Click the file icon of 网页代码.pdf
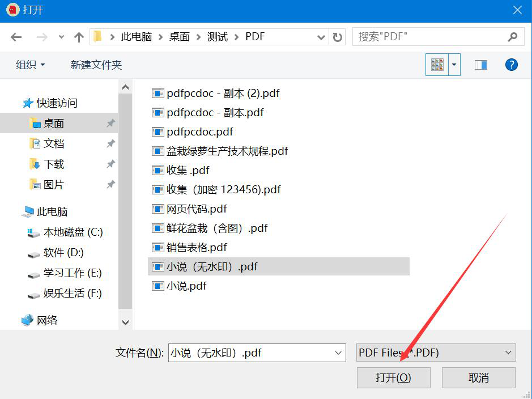The height and width of the screenshot is (399, 532). click(158, 209)
